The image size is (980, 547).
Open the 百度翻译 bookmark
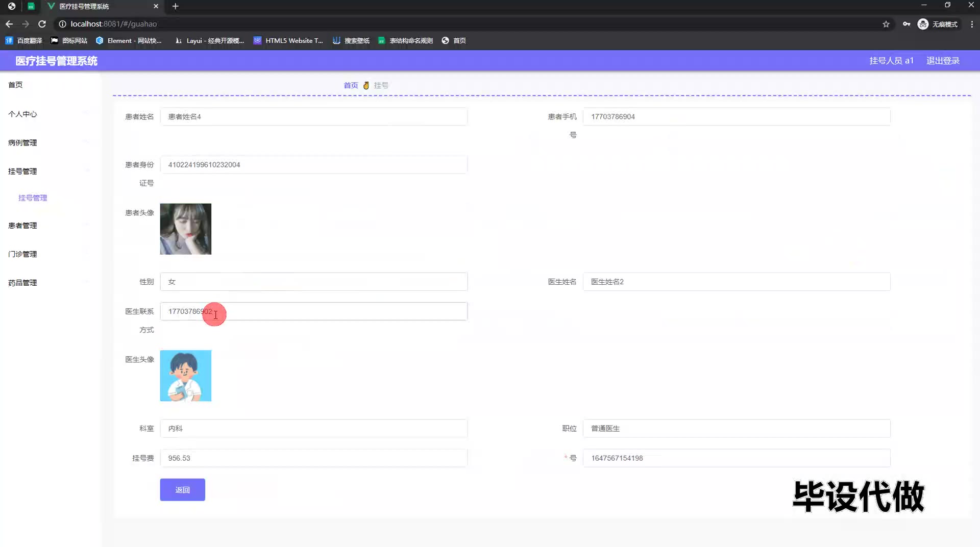(24, 40)
